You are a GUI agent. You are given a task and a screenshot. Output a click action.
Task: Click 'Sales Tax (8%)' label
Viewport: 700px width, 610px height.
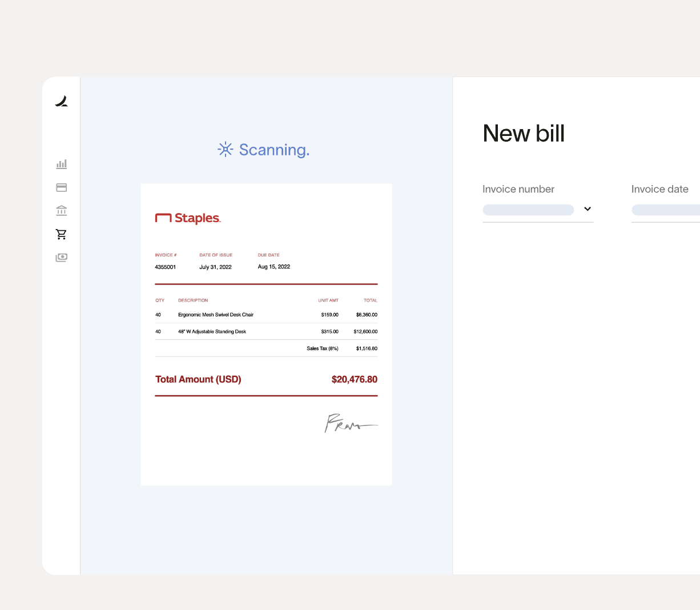point(323,348)
